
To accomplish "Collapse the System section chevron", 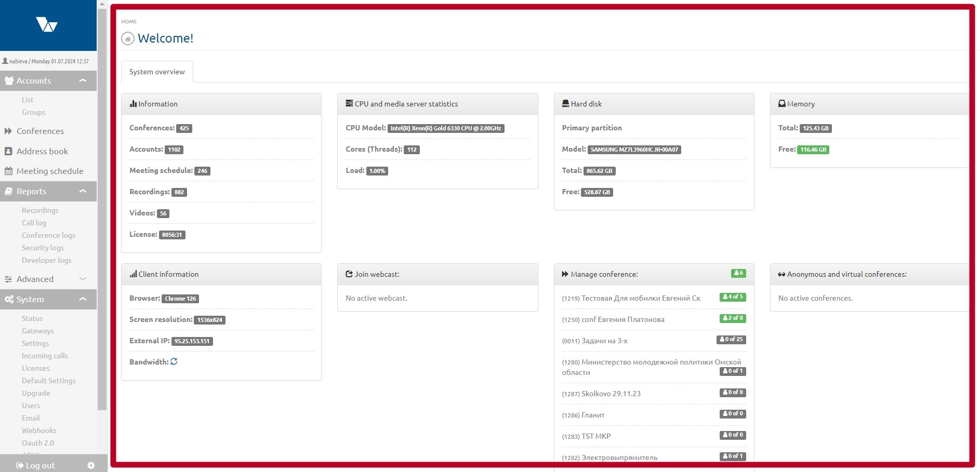I will tap(83, 299).
